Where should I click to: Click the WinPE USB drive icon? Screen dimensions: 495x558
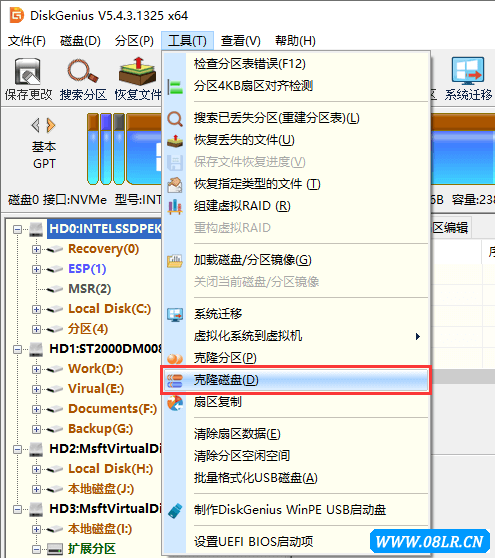point(175,511)
